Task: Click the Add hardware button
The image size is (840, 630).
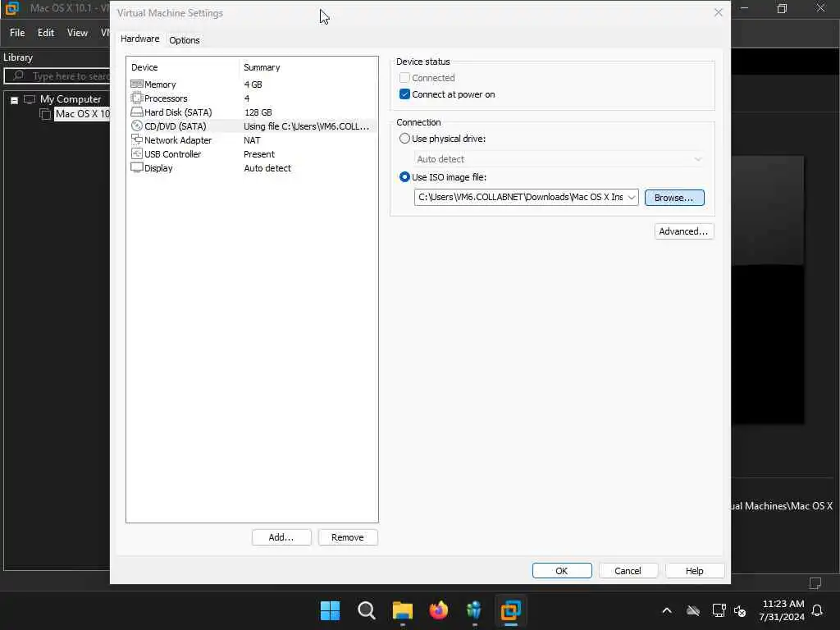Action: tap(281, 537)
